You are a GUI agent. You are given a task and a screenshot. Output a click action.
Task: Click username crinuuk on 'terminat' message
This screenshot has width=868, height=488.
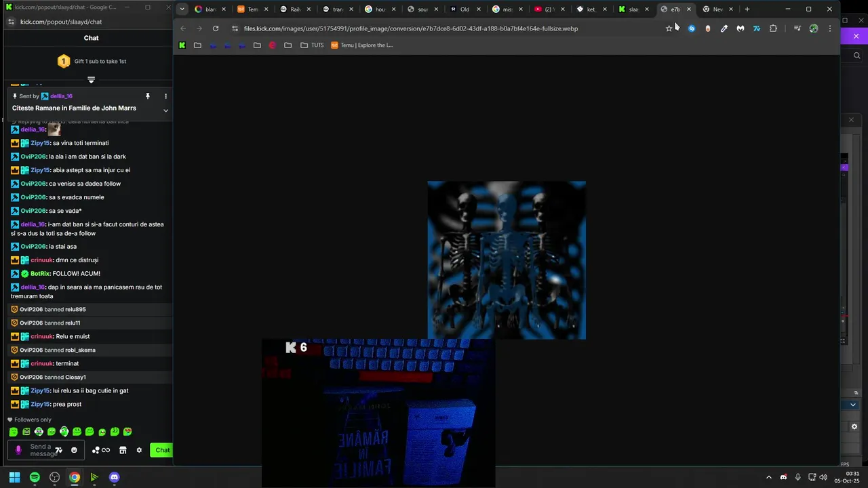click(x=42, y=363)
